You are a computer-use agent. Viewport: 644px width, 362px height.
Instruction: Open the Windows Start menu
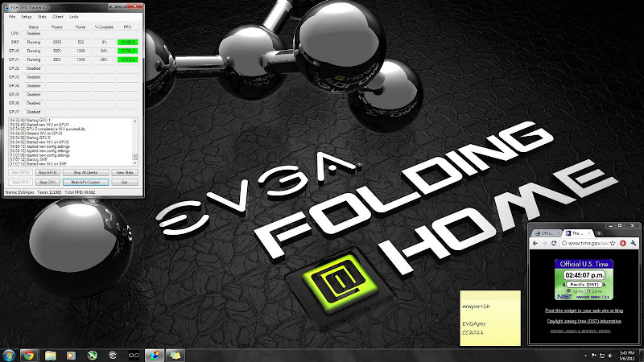pos(9,355)
